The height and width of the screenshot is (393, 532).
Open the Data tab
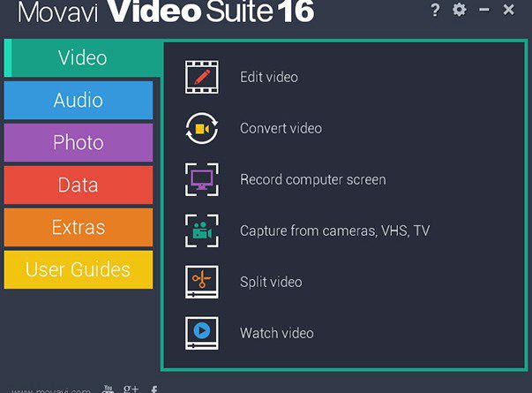point(79,185)
